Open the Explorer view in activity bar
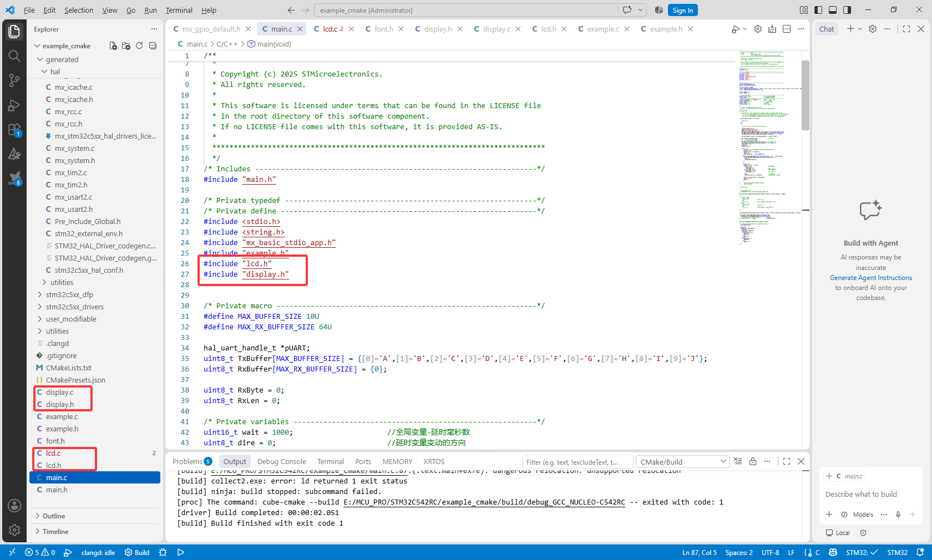Viewport: 932px width, 560px height. (14, 31)
